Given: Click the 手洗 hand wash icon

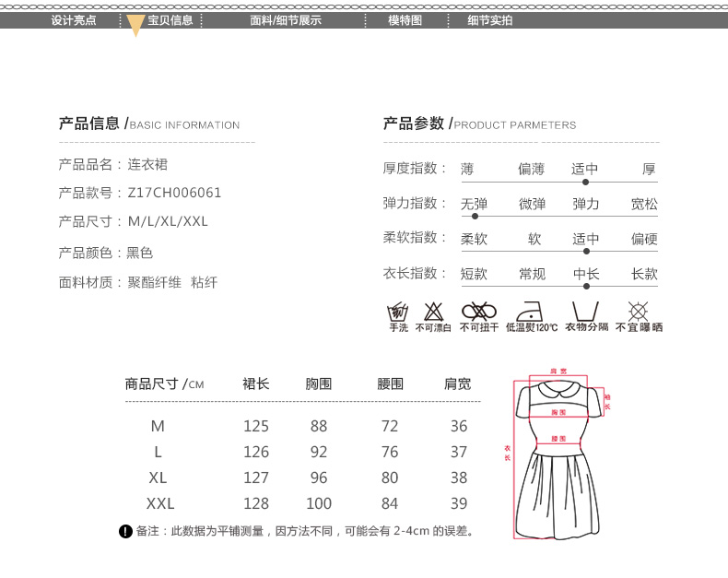Looking at the screenshot, I should point(398,312).
